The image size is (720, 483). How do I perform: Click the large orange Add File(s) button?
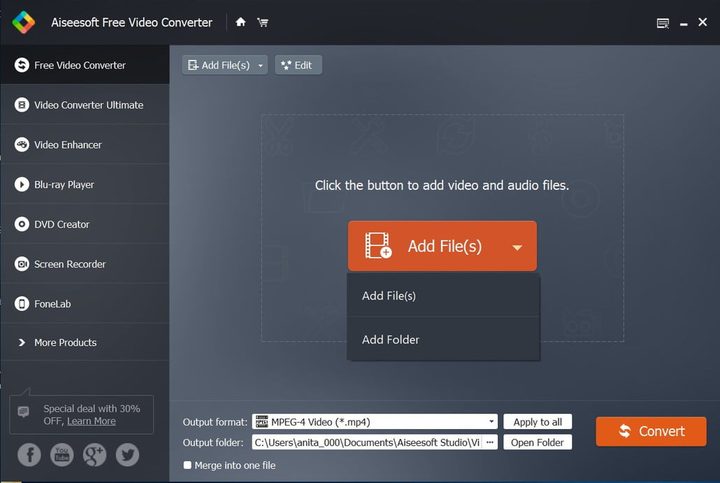tap(442, 246)
